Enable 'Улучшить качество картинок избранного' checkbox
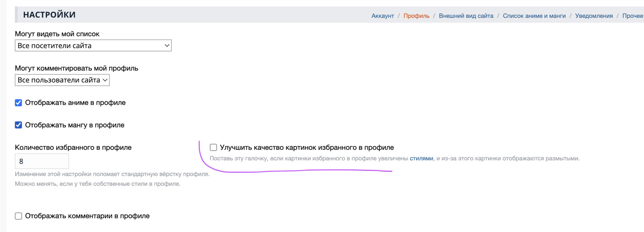The width and height of the screenshot is (644, 232). click(x=213, y=148)
